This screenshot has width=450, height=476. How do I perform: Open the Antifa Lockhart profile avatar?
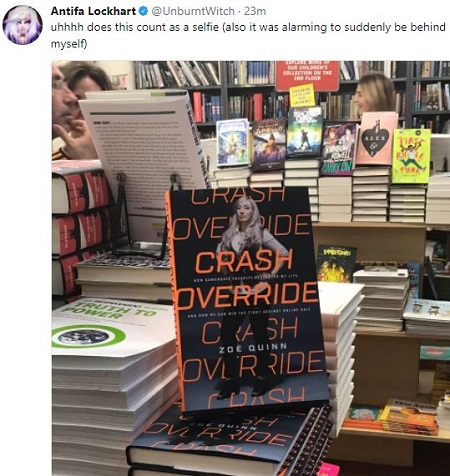click(x=22, y=25)
